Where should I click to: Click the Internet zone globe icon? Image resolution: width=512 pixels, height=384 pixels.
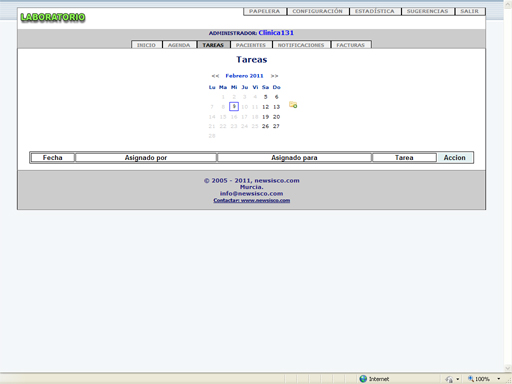coord(363,379)
